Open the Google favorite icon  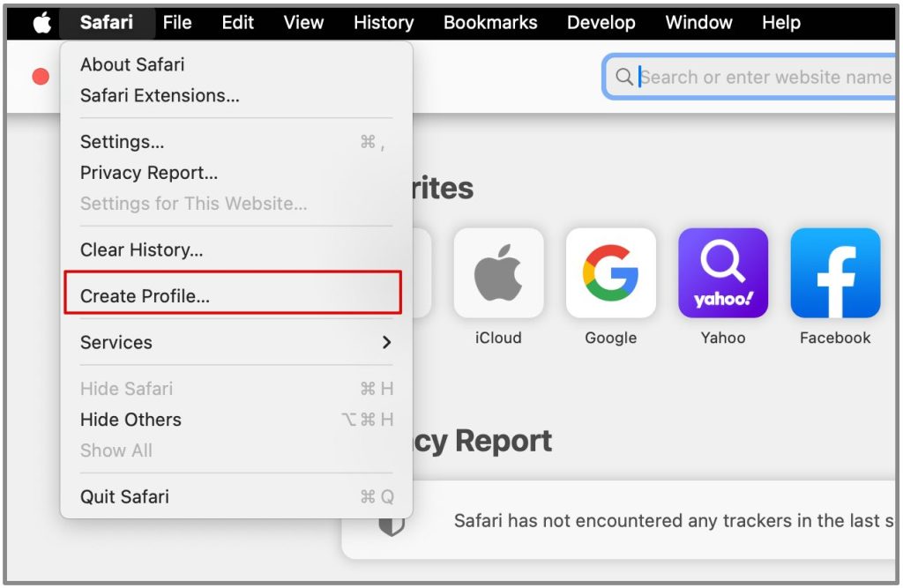point(610,273)
